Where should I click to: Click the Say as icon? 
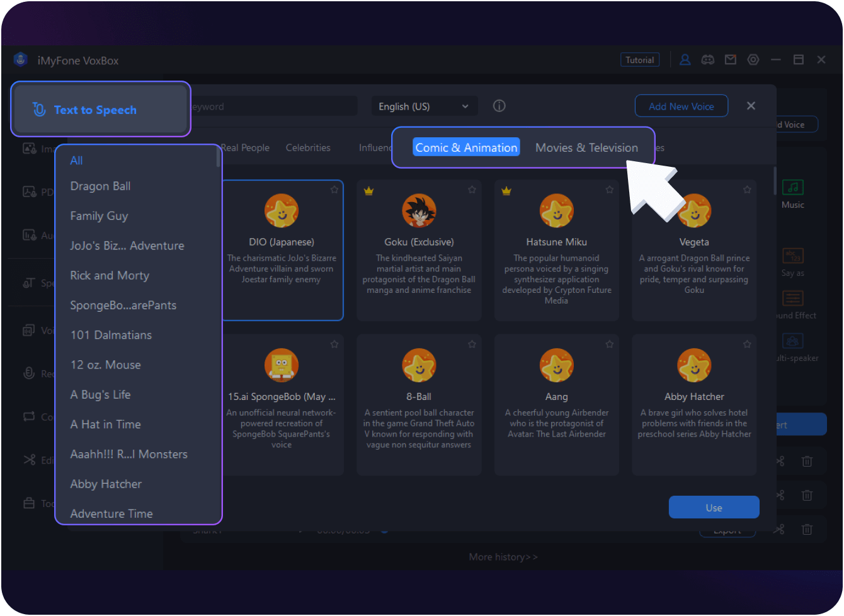point(793,256)
